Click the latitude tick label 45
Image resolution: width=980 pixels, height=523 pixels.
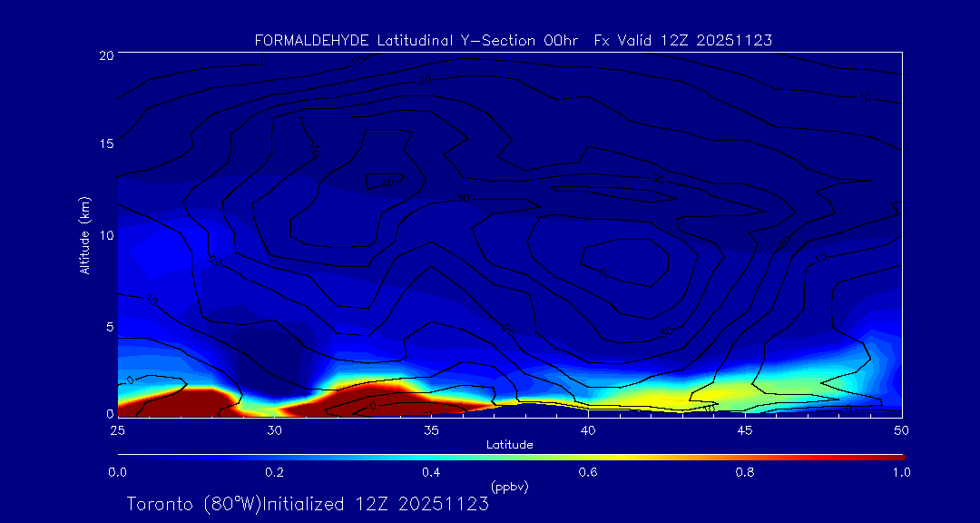coord(745,430)
